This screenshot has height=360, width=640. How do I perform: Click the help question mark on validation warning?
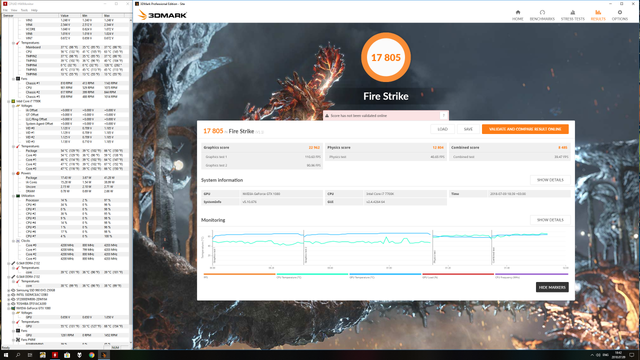(444, 116)
